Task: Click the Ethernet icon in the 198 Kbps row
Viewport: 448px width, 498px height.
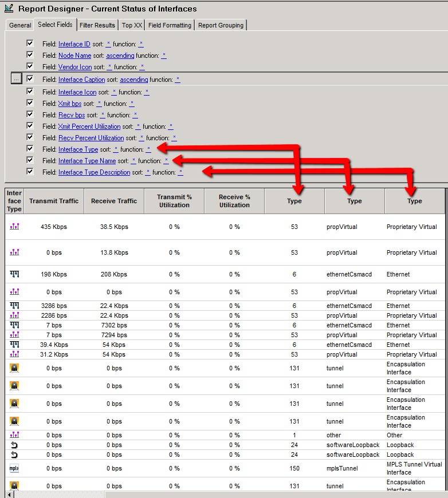Action: (14, 274)
